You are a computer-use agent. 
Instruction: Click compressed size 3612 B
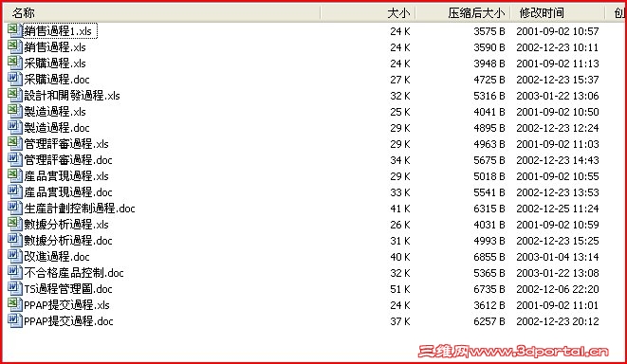coord(489,305)
